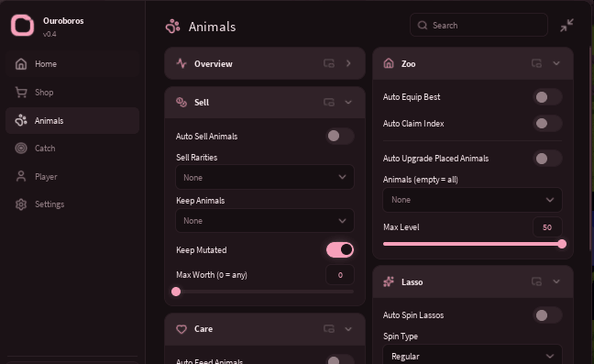Click the Catch target icon

point(21,149)
